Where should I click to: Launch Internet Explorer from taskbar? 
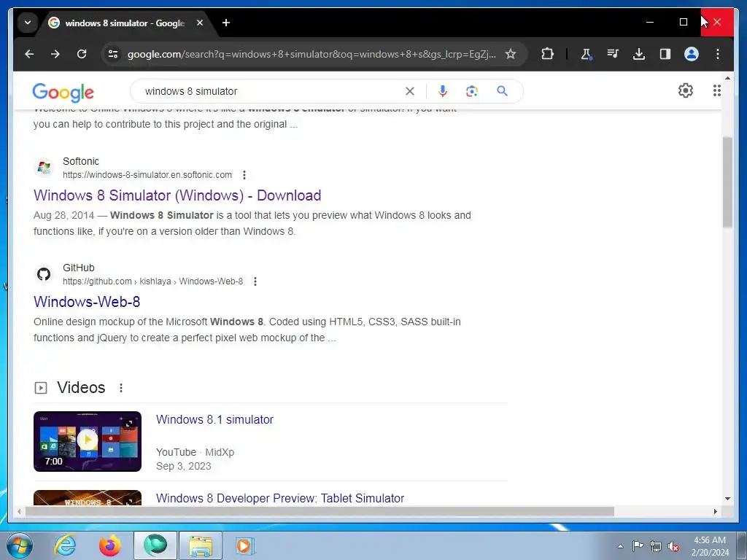click(65, 545)
